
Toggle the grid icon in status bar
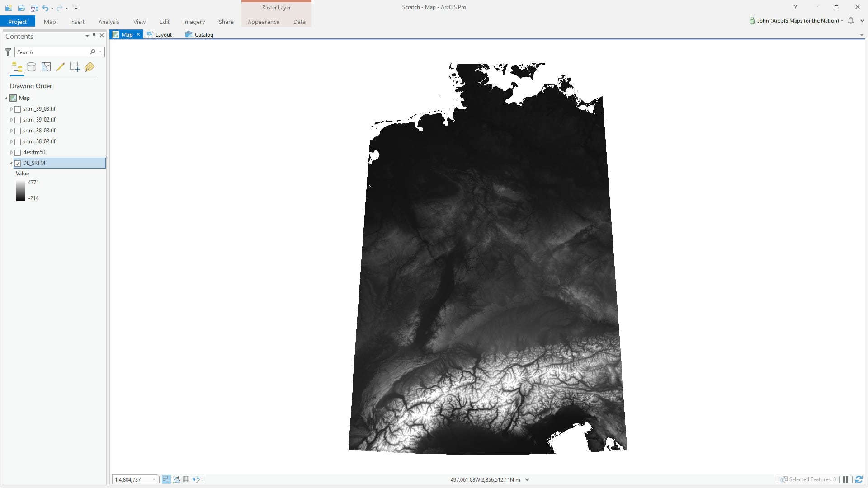coord(186,479)
